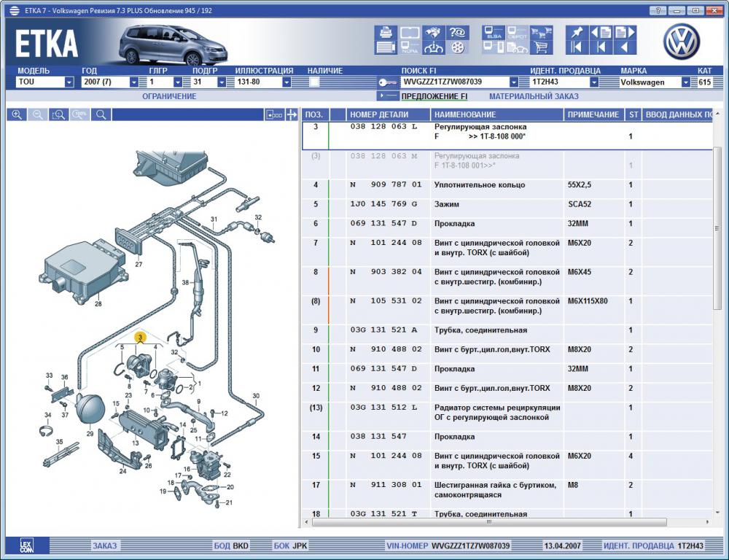
Task: Select part number 03G 131 512 L
Action: coord(383,408)
